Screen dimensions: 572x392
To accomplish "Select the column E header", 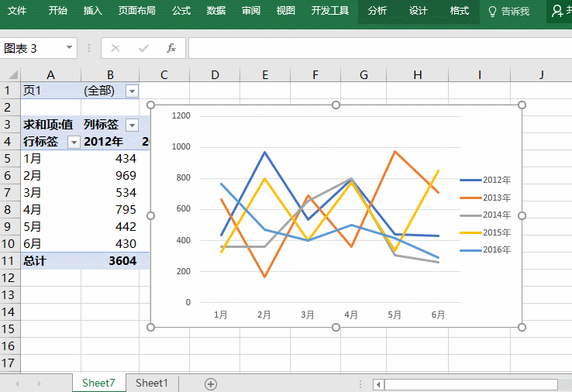I will point(265,74).
